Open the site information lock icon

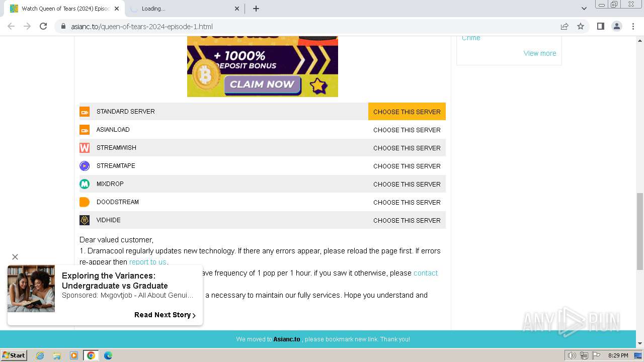(63, 26)
